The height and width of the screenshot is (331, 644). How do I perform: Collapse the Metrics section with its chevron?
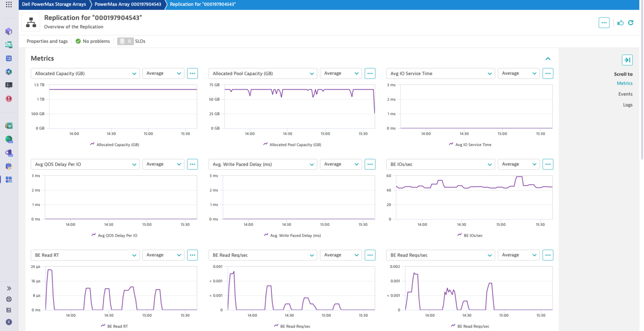[548, 59]
